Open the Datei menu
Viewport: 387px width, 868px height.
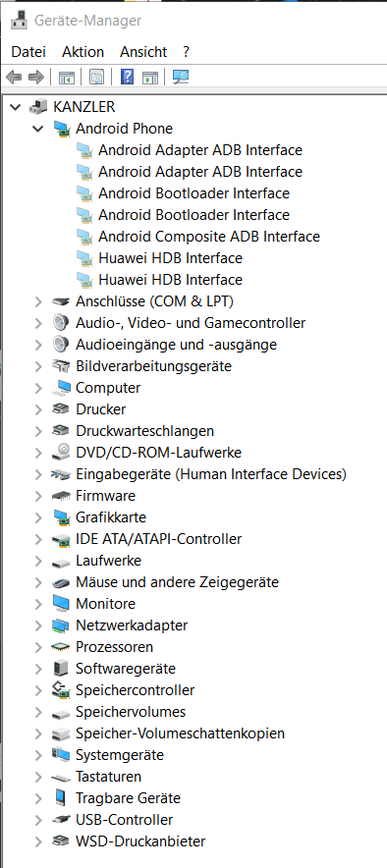pos(28,52)
